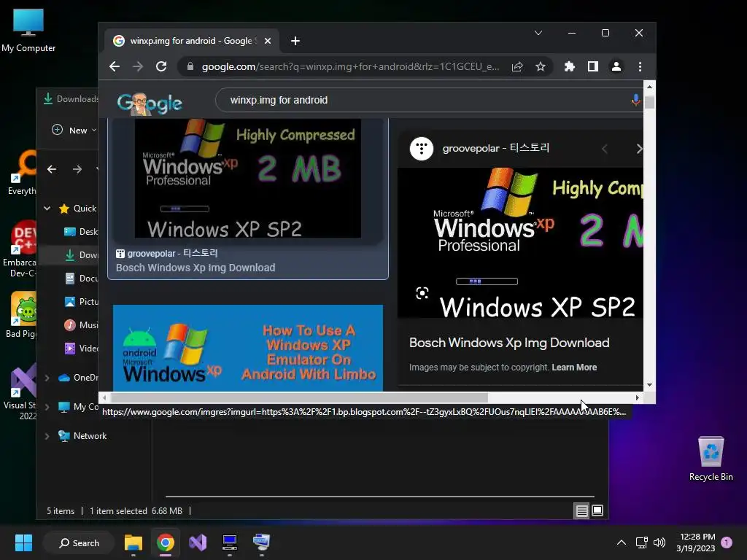This screenshot has width=747, height=560.
Task: Open Chrome profile avatar menu
Action: 616,66
